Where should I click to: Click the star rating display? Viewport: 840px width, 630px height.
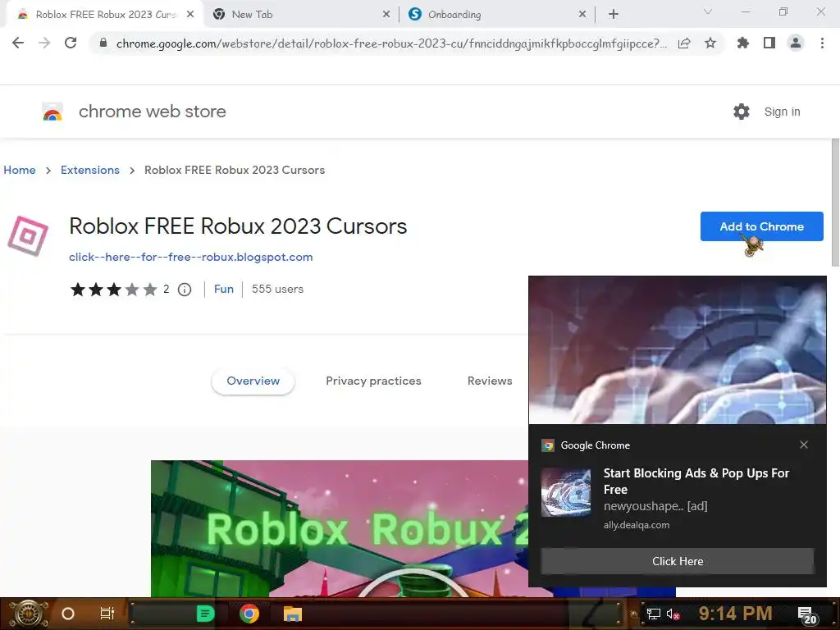[x=113, y=290]
